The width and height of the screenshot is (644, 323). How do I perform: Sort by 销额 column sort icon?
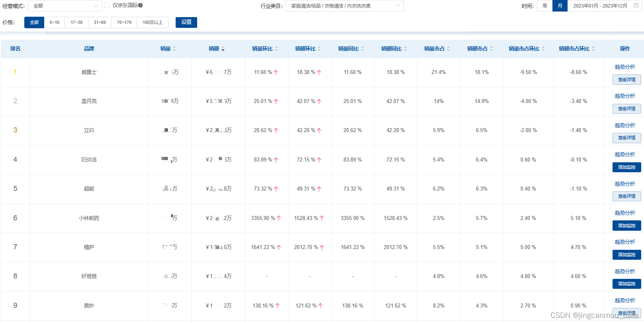(223, 49)
